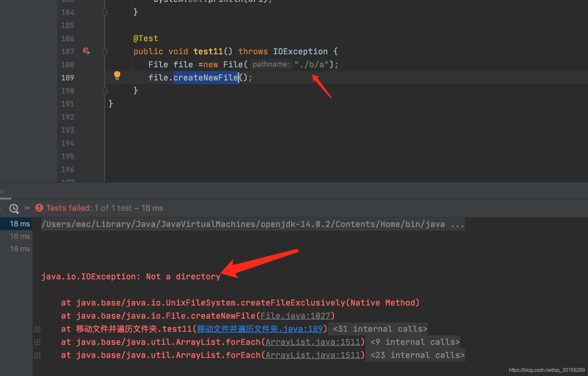Image resolution: width=588 pixels, height=376 pixels.
Task: Open 移动文件并遍历文件夹.java:189 link
Action: click(259, 329)
